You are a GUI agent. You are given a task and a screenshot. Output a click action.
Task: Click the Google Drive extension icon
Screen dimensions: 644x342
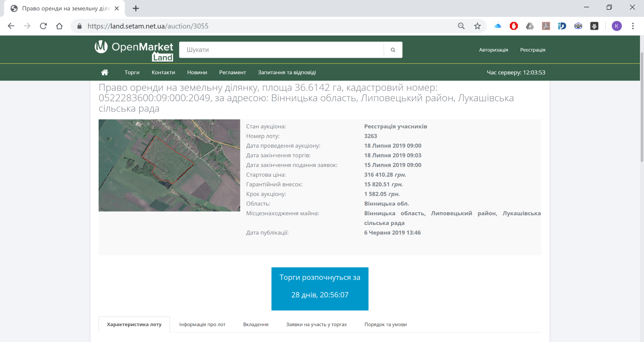click(530, 26)
